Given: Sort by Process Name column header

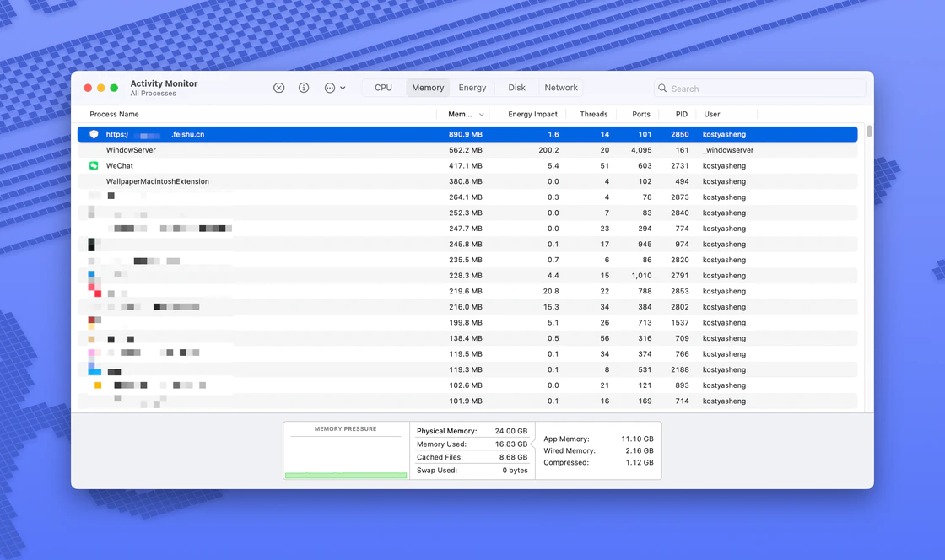Looking at the screenshot, I should tap(115, 114).
